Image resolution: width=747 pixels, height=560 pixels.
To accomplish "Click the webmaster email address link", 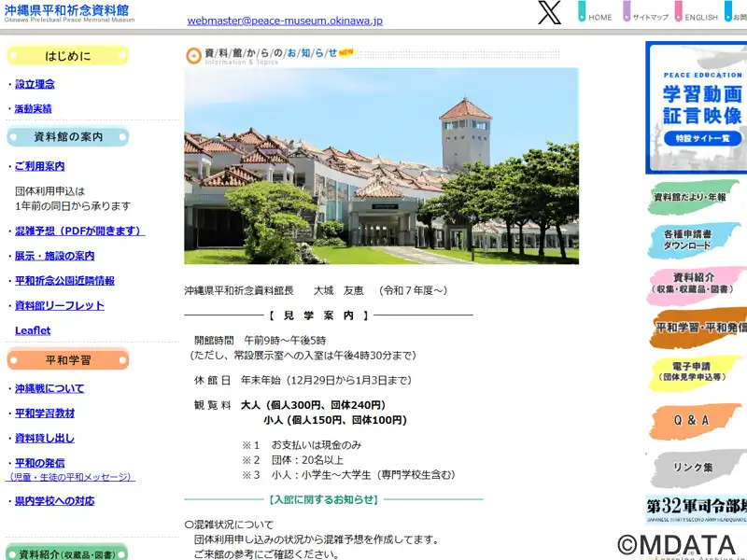I will pyautogui.click(x=285, y=20).
